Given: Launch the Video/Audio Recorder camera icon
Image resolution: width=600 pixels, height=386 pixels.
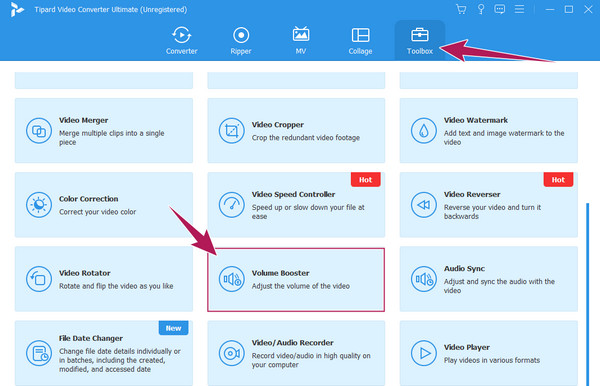Looking at the screenshot, I should coord(232,353).
